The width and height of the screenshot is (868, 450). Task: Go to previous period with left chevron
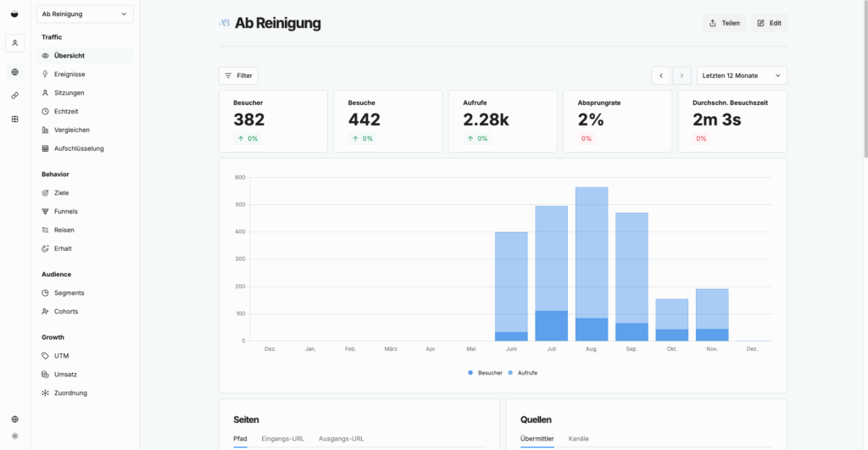coord(661,75)
